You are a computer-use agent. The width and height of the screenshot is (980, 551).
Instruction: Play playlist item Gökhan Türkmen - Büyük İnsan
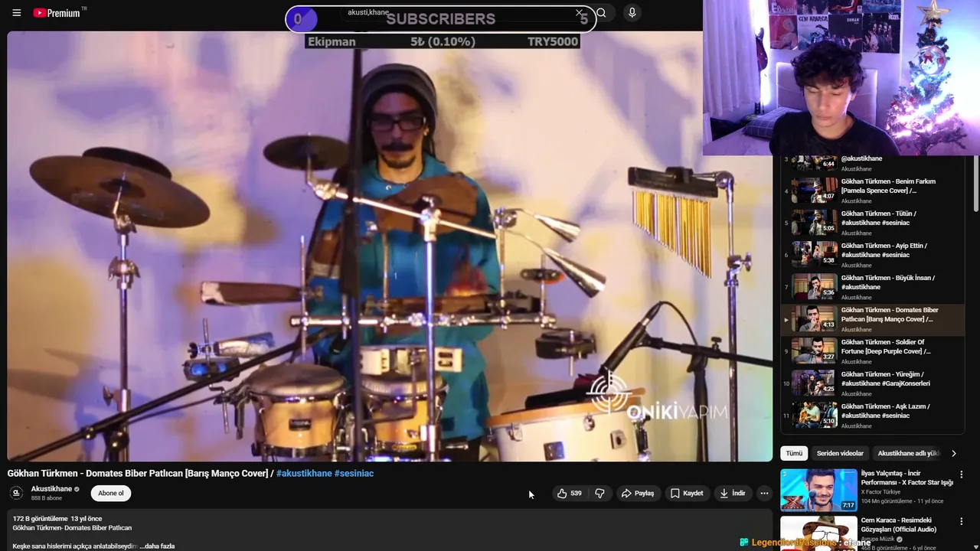(x=873, y=287)
